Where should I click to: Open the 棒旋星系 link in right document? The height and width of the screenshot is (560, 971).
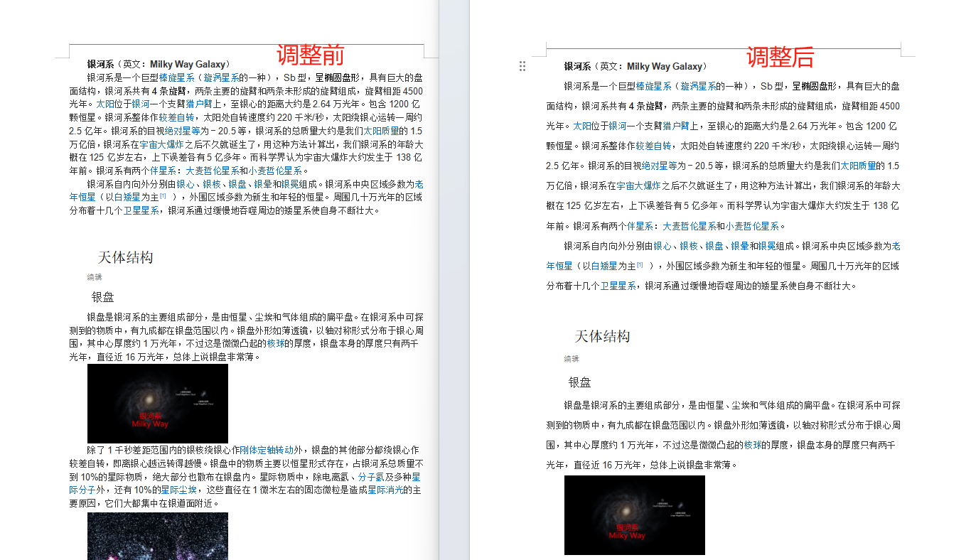pyautogui.click(x=653, y=86)
